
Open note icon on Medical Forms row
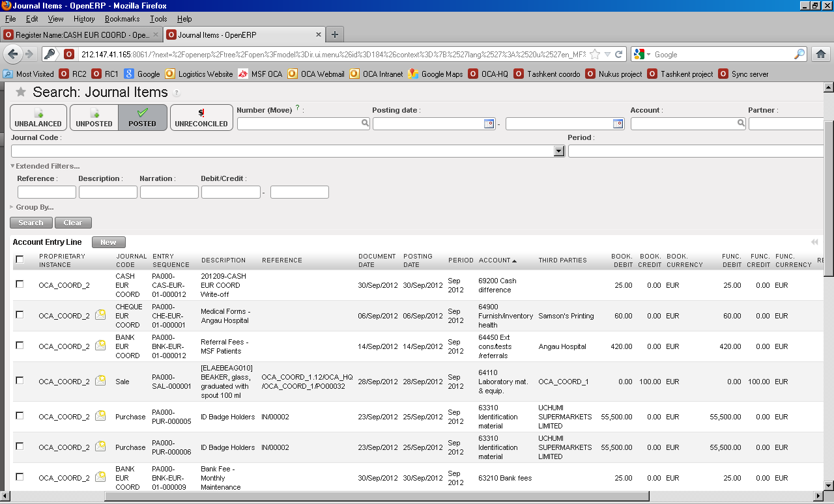coord(100,315)
